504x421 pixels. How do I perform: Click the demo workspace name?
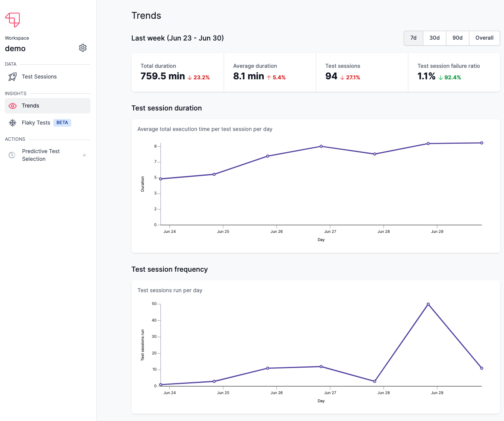coord(15,49)
